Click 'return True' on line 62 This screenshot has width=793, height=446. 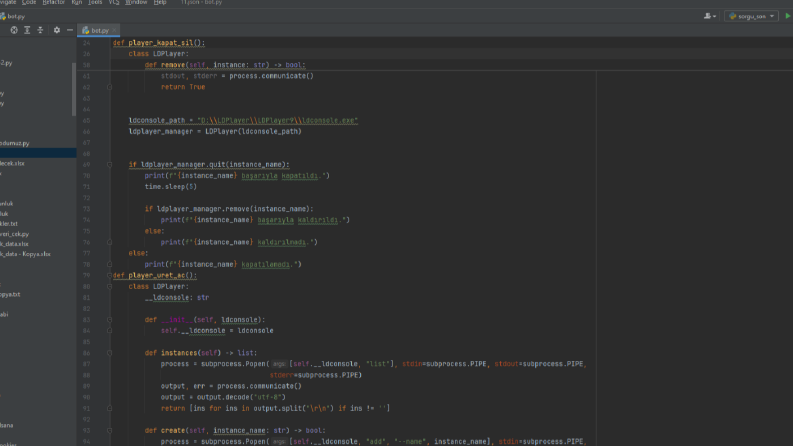point(183,87)
